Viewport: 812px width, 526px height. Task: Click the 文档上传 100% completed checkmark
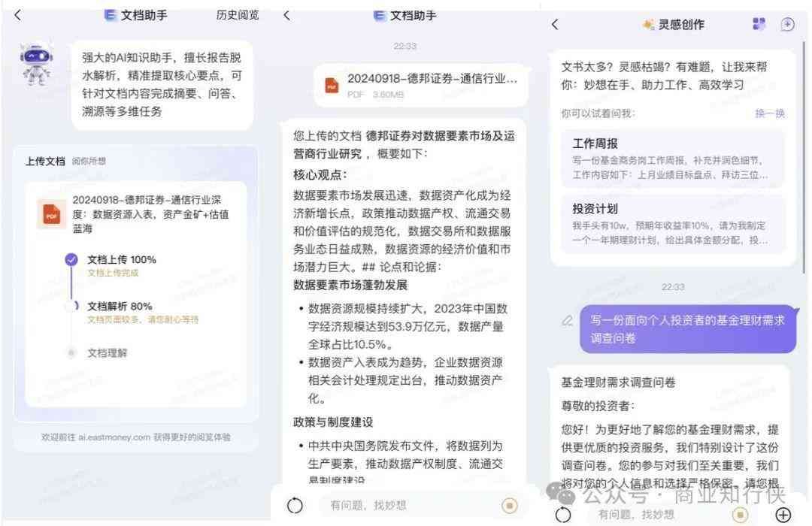(x=71, y=259)
